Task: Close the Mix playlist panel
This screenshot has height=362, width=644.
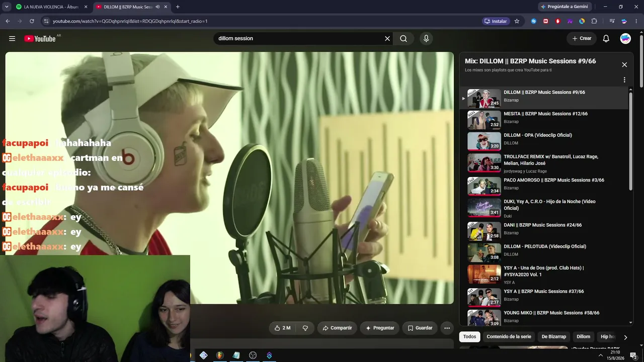Action: tap(624, 65)
